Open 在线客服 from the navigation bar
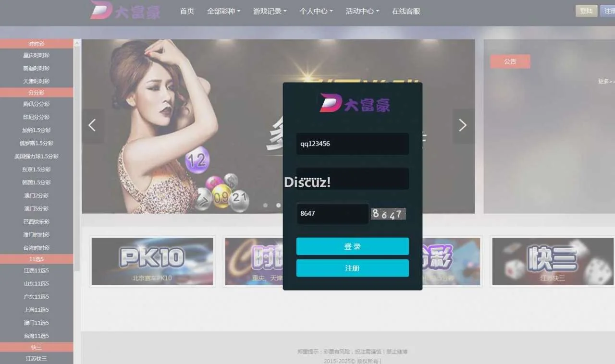The height and width of the screenshot is (364, 615). [406, 11]
